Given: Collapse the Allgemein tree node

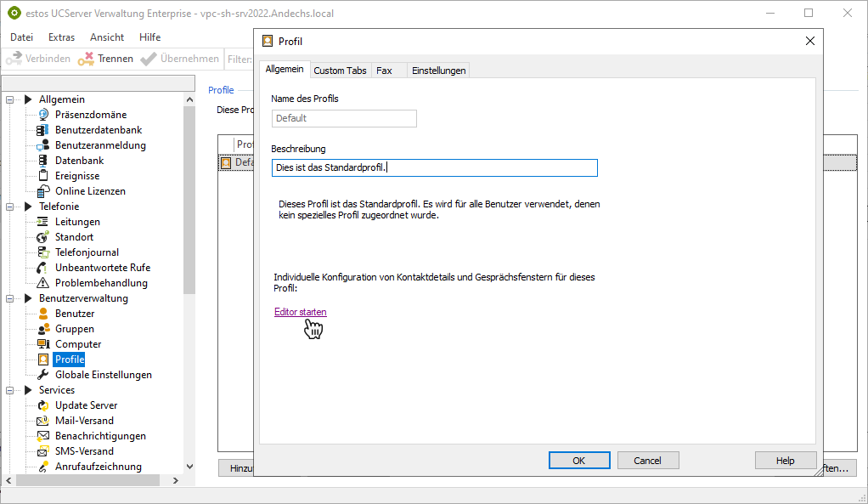Looking at the screenshot, I should (10, 99).
